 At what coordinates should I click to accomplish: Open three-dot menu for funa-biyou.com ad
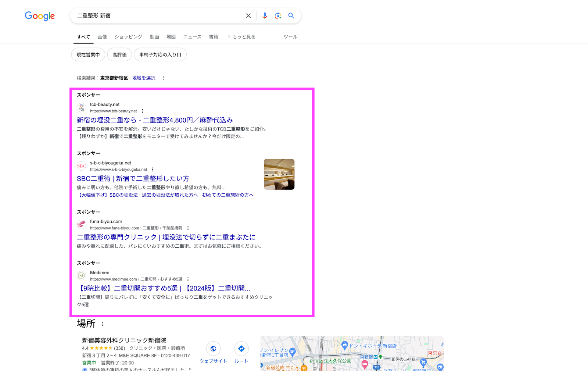click(x=188, y=228)
